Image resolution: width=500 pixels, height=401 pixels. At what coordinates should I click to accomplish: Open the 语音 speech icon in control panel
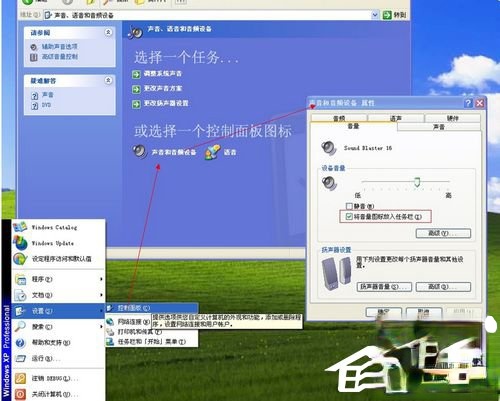(212, 152)
